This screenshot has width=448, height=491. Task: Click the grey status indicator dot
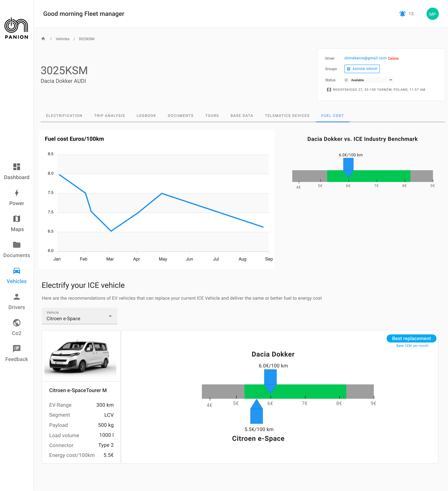click(x=346, y=80)
